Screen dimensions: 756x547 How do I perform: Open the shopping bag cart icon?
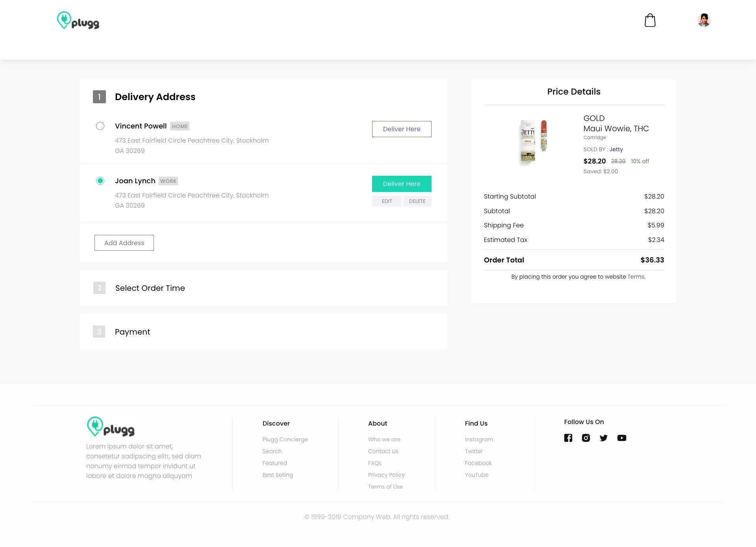tap(650, 20)
